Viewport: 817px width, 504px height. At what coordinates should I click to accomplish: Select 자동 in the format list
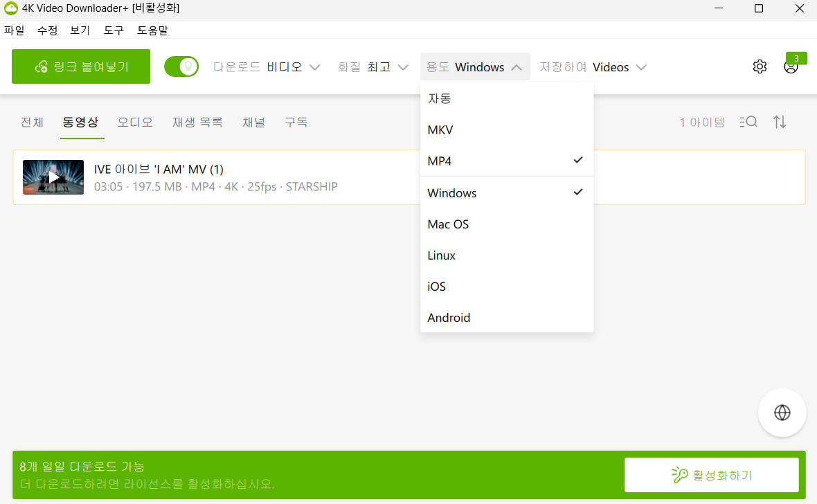[x=506, y=98]
